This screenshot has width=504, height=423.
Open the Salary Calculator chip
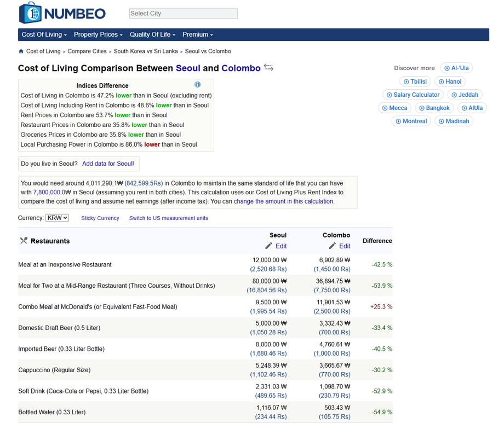[x=413, y=95]
